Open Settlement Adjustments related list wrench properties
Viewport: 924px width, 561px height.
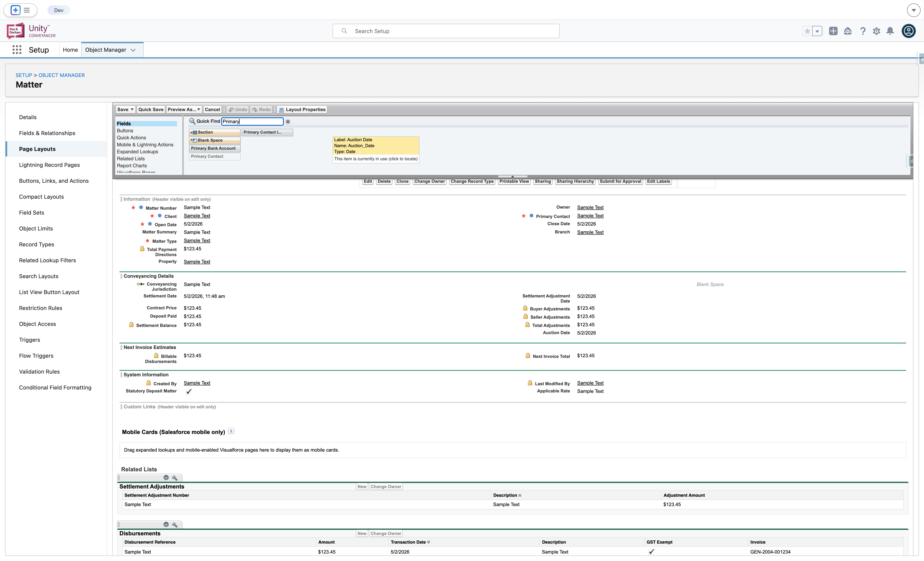174,478
